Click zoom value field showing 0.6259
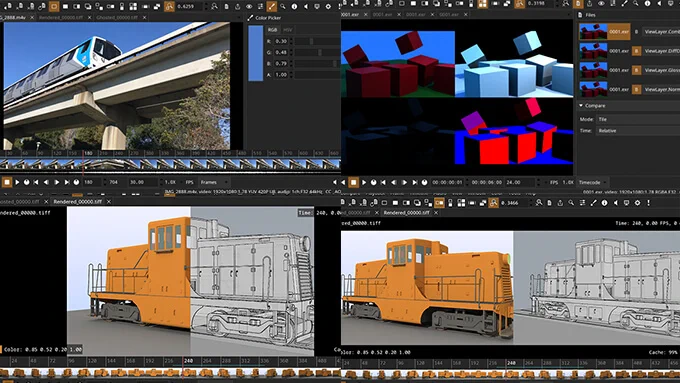The image size is (680, 383). (x=189, y=7)
